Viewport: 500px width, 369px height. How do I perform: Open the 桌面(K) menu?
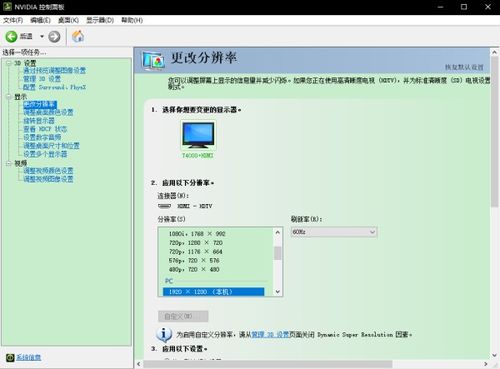click(68, 20)
